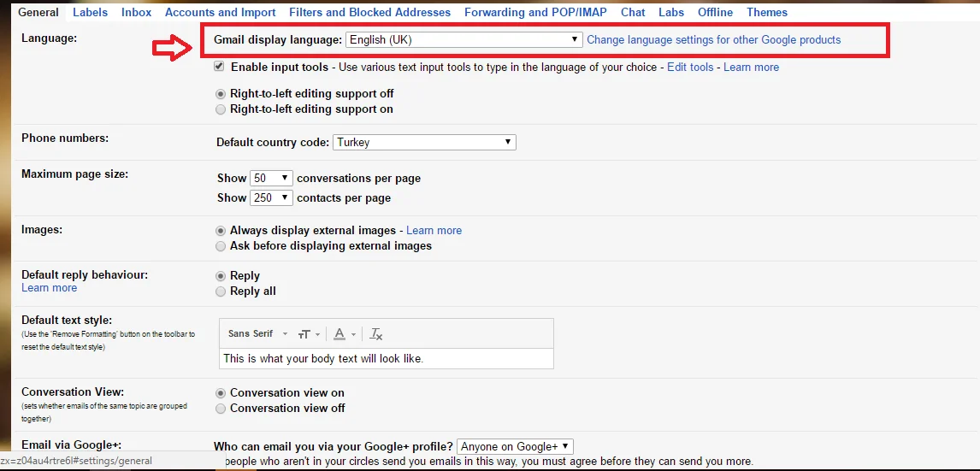This screenshot has height=471, width=980.
Task: Select Right-to-left editing support off
Action: (220, 94)
